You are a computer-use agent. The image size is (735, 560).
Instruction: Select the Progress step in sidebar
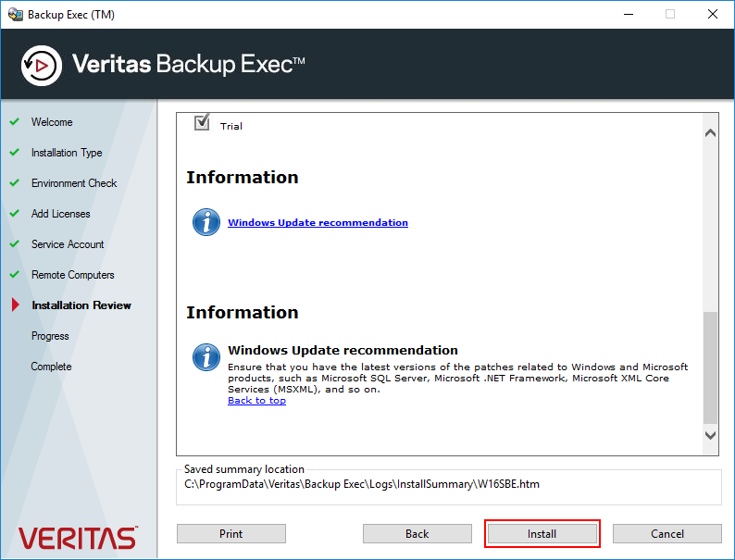click(x=50, y=336)
